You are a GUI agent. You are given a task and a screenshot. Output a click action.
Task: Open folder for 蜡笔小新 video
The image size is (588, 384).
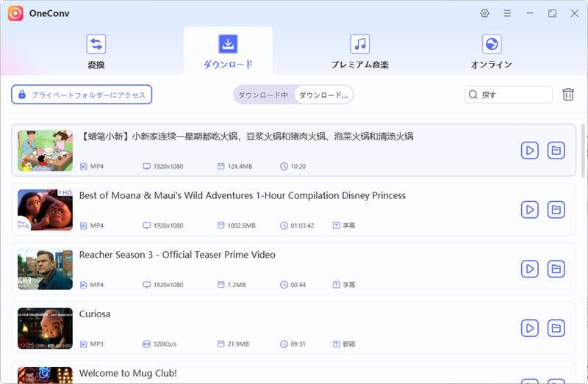556,151
